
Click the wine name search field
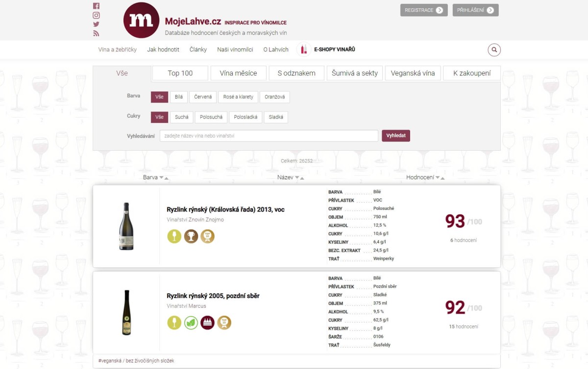269,136
